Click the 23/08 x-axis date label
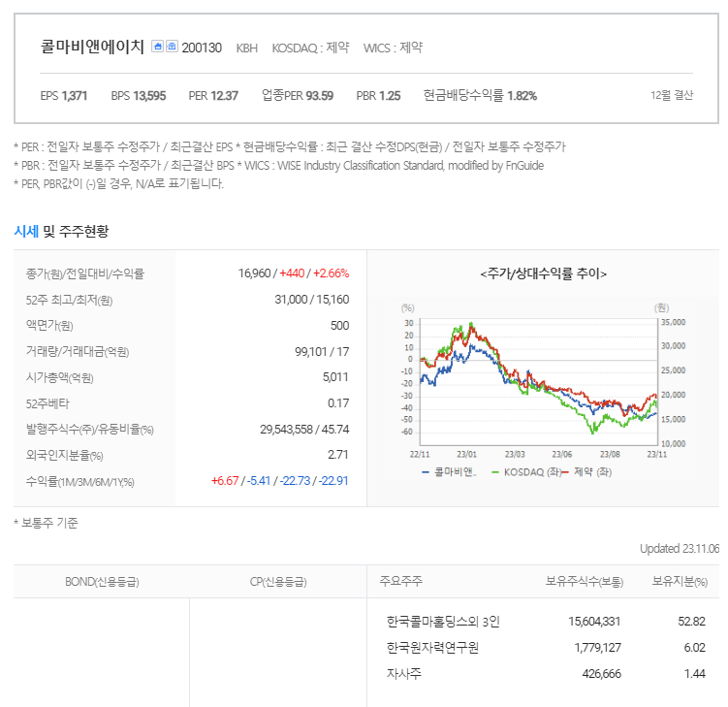 [x=610, y=454]
